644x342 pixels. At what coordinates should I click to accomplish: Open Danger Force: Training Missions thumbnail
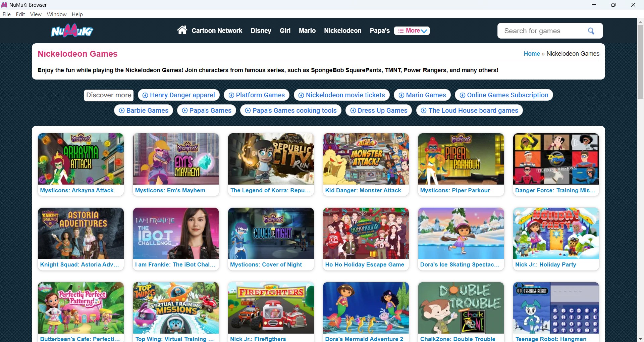(x=556, y=159)
